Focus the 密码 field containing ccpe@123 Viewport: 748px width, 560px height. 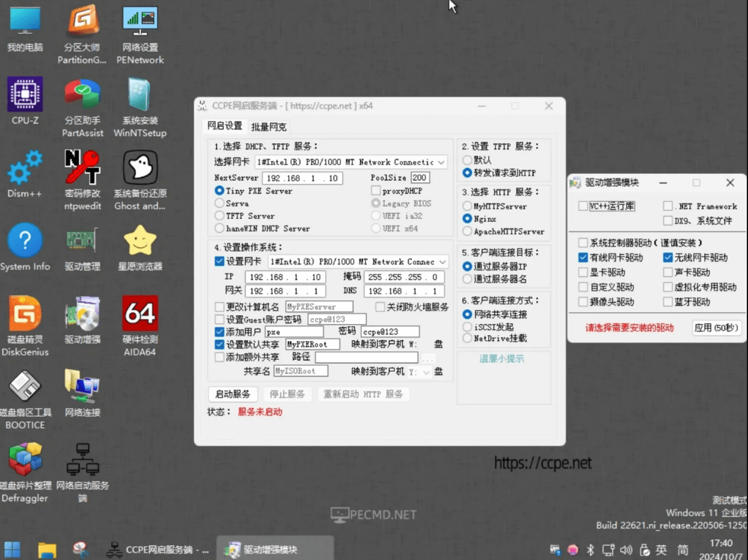pyautogui.click(x=390, y=331)
